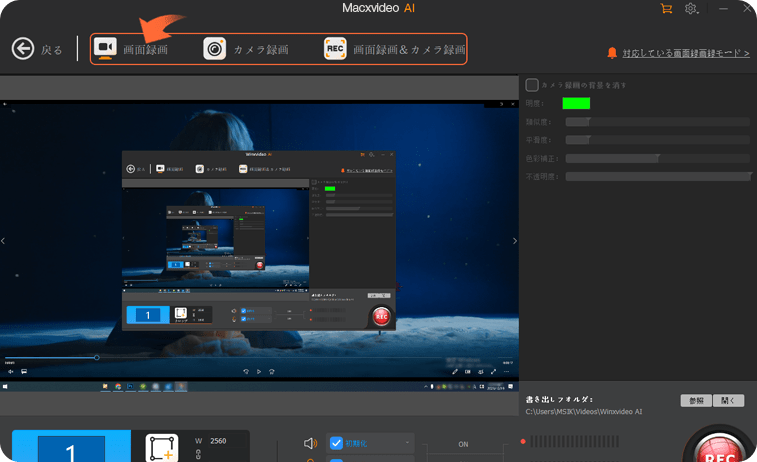Adjust the 平滑度 slider
Viewport: 757px width, 462px height.
(x=657, y=140)
